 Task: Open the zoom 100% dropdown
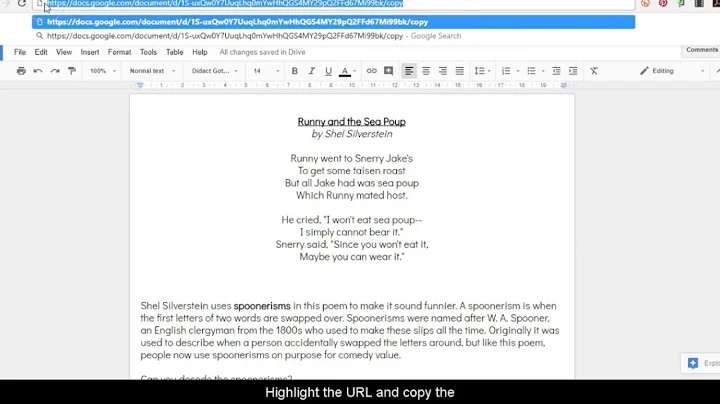pyautogui.click(x=103, y=71)
